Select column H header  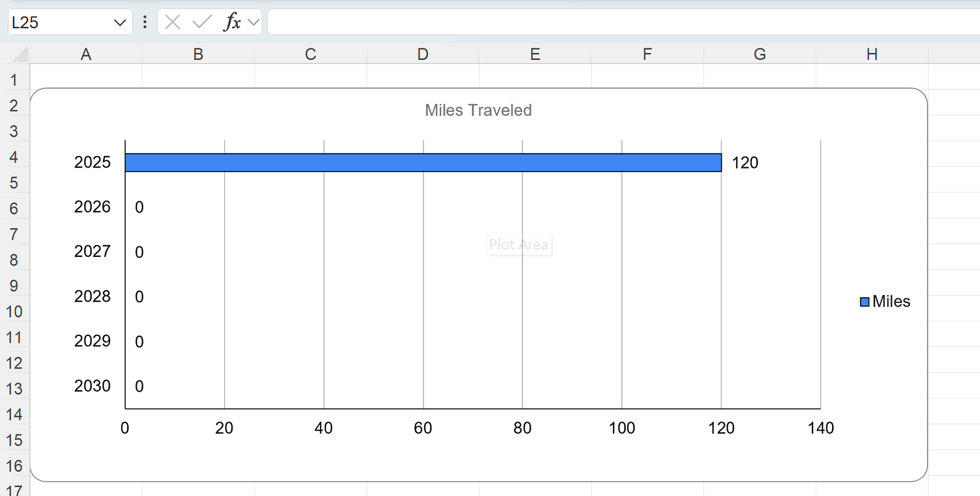point(872,54)
